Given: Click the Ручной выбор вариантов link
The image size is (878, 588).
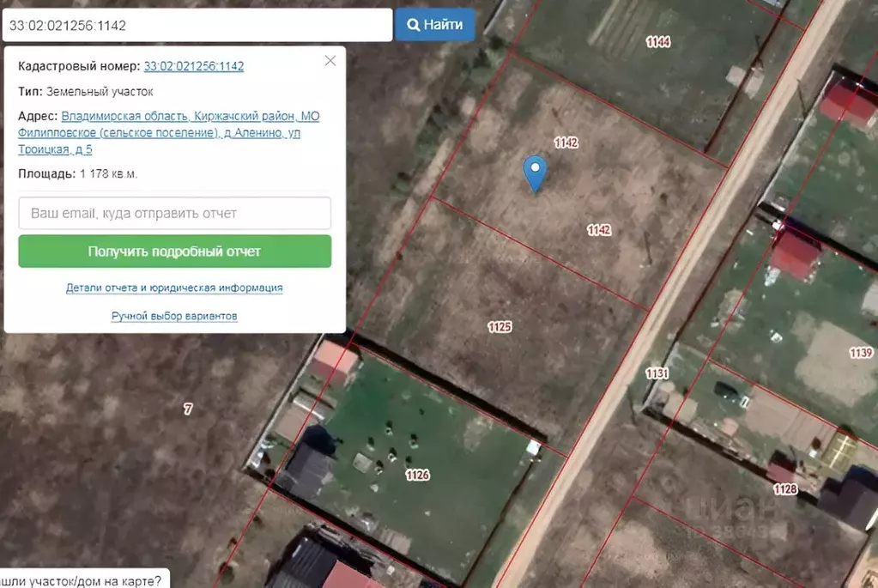Looking at the screenshot, I should 174,316.
